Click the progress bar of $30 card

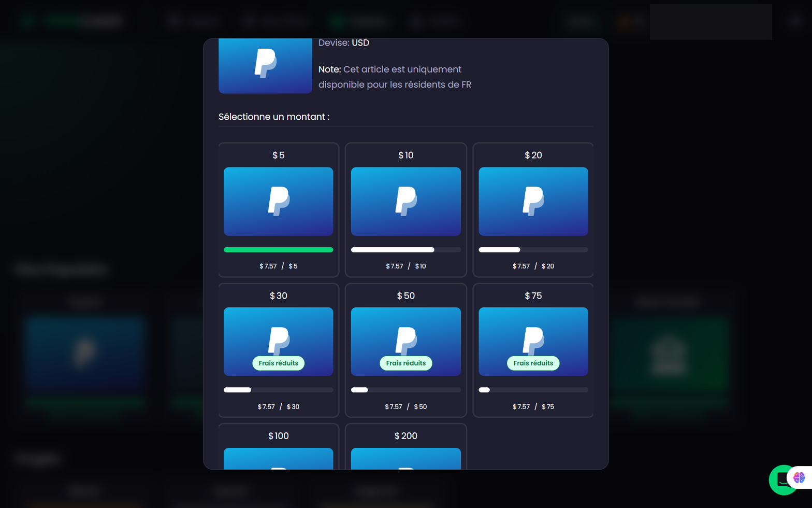click(x=278, y=390)
